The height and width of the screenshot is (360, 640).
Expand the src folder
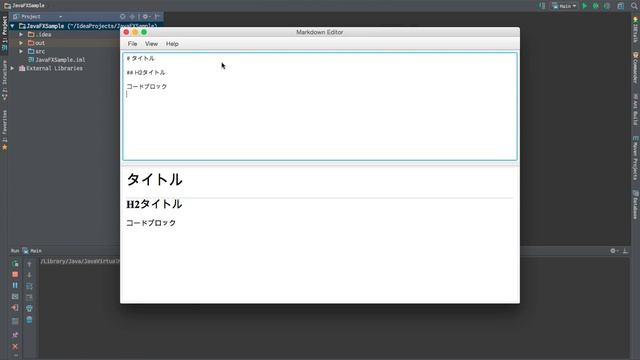coord(21,51)
